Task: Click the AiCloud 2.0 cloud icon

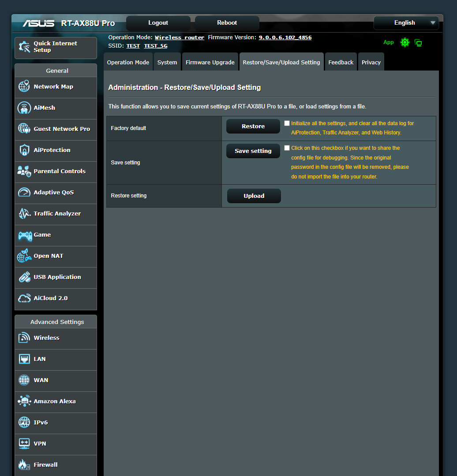Action: tap(24, 298)
